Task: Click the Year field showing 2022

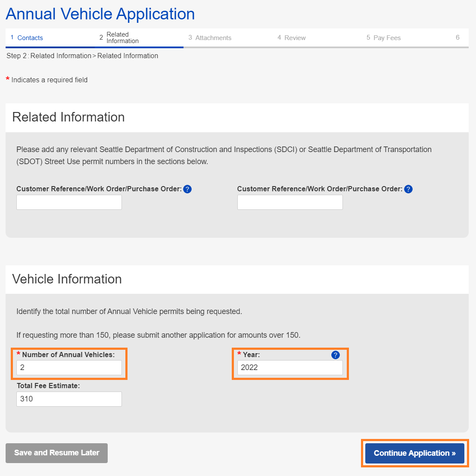Action: [x=290, y=368]
